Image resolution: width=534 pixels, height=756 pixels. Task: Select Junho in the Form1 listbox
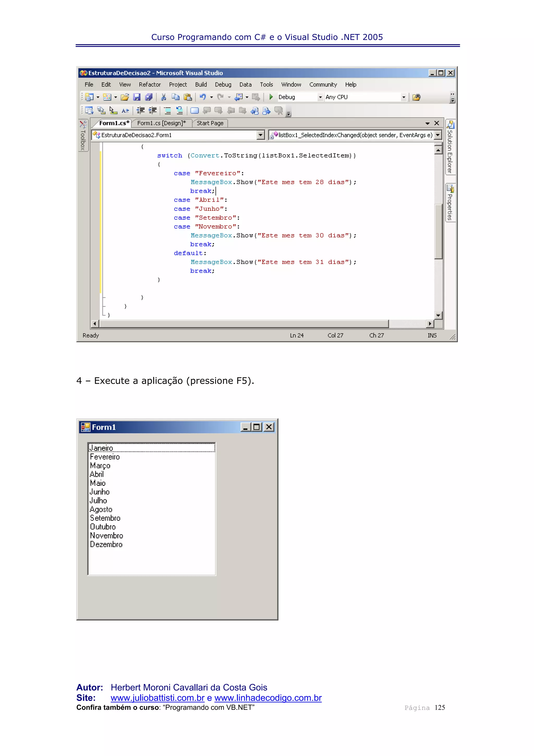coord(151,491)
